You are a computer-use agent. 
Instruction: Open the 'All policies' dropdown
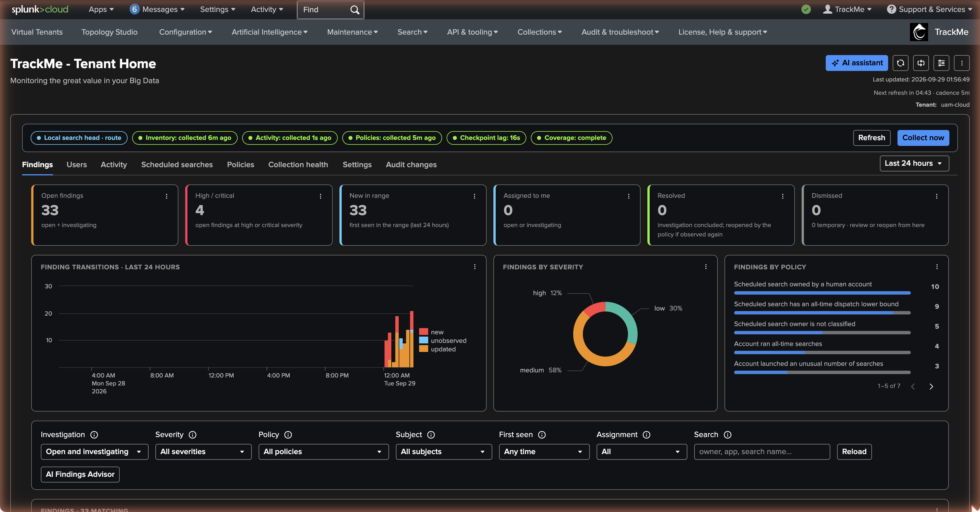pyautogui.click(x=323, y=452)
